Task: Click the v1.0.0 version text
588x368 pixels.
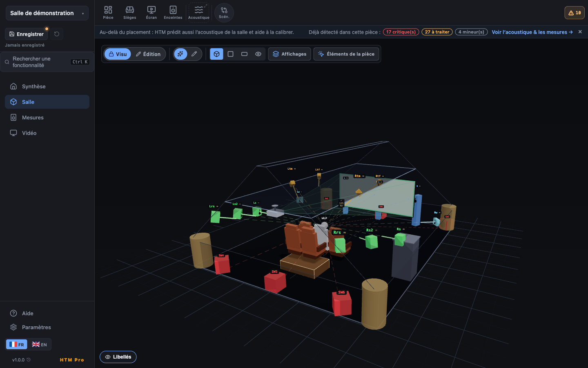Action: [x=18, y=360]
